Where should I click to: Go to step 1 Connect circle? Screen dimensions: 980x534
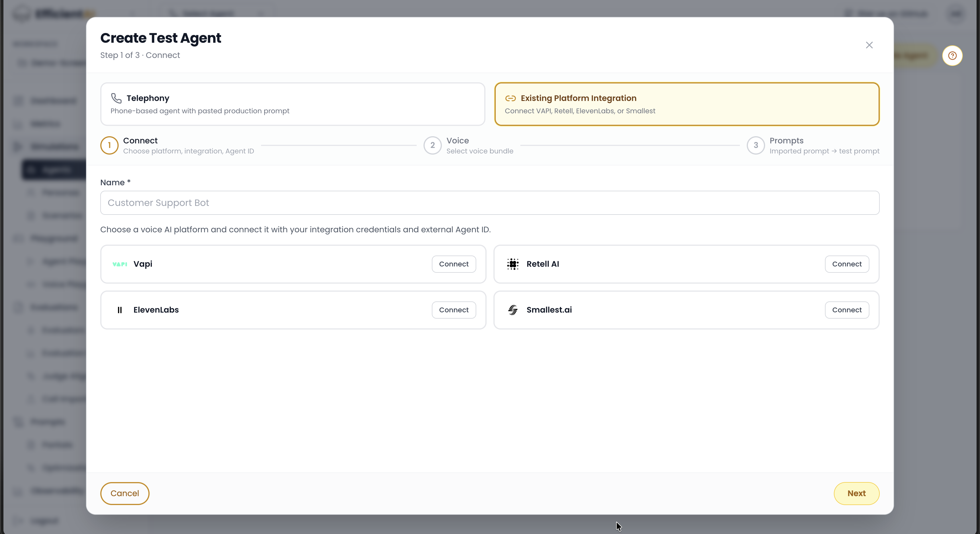[109, 145]
